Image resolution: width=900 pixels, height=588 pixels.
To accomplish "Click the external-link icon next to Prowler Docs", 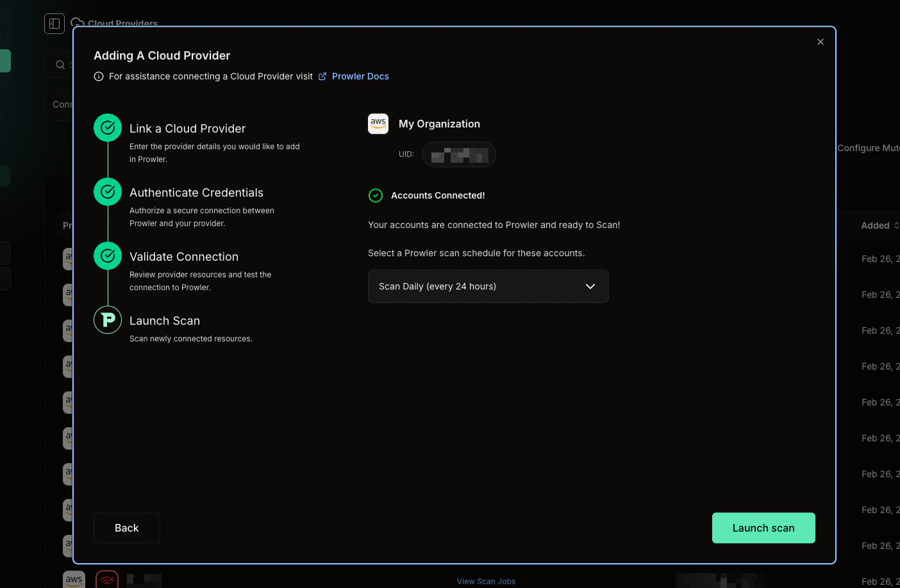I will [x=322, y=76].
